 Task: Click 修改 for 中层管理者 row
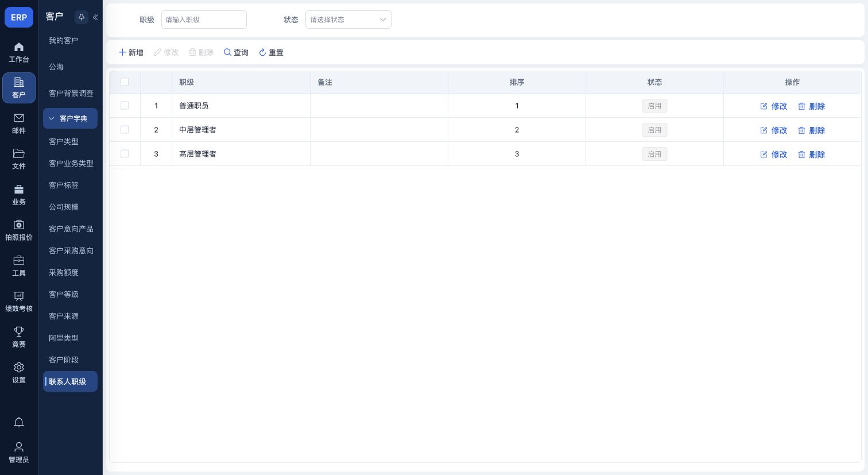pyautogui.click(x=773, y=130)
